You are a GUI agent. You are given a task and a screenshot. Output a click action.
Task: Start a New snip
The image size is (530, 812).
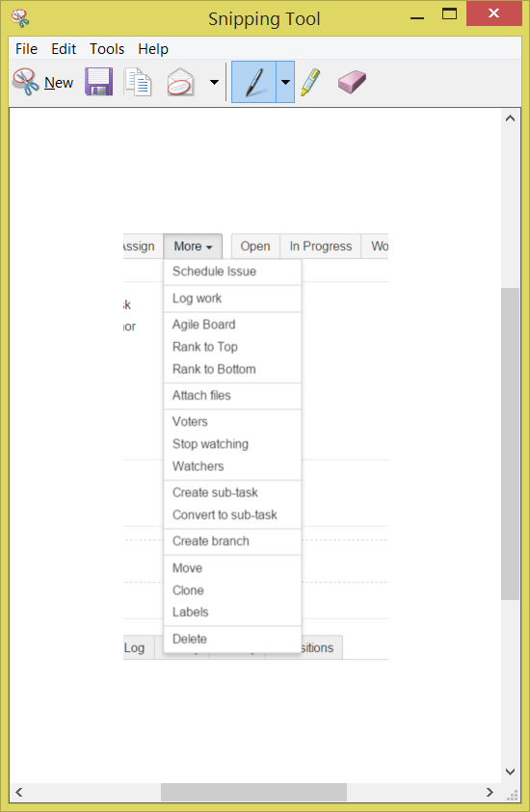[x=43, y=82]
